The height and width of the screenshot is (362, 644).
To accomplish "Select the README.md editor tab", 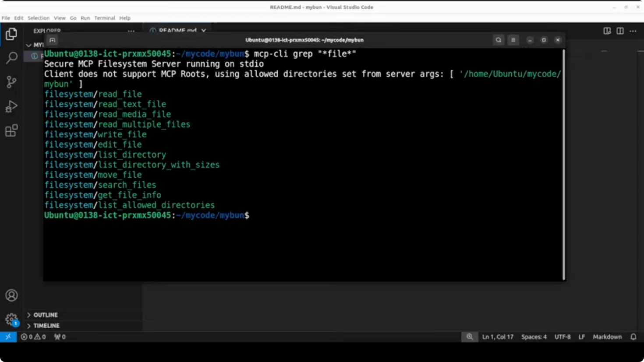I will (174, 31).
